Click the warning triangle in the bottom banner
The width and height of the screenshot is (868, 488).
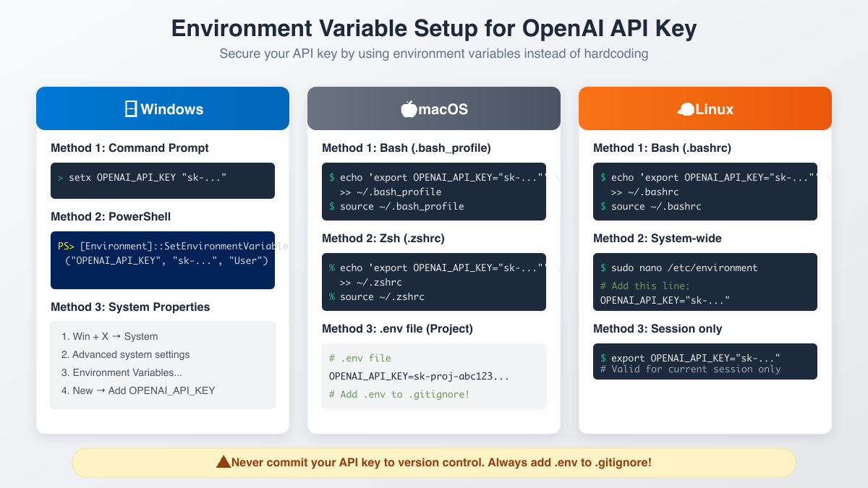(x=224, y=462)
